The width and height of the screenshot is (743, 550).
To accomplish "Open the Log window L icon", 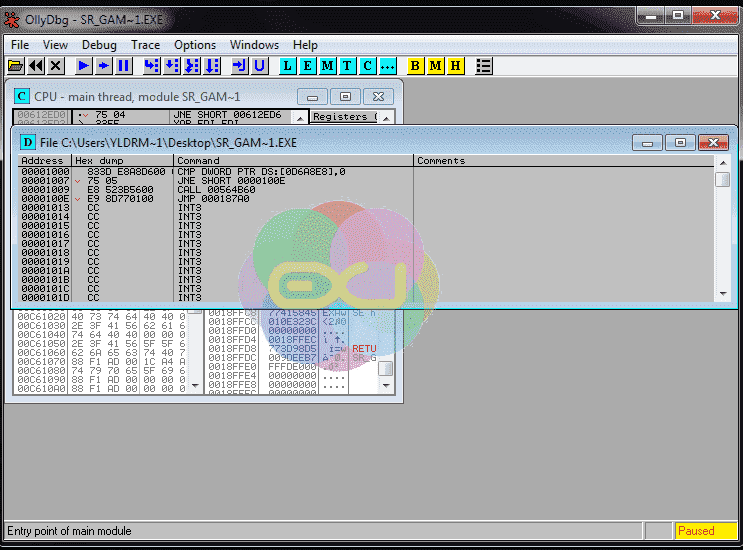I will tap(287, 65).
